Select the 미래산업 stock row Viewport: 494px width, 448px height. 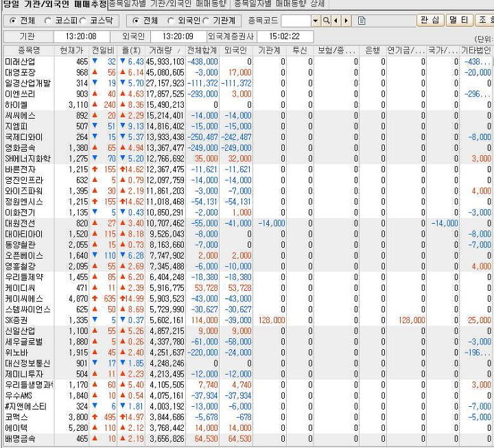coord(248,62)
